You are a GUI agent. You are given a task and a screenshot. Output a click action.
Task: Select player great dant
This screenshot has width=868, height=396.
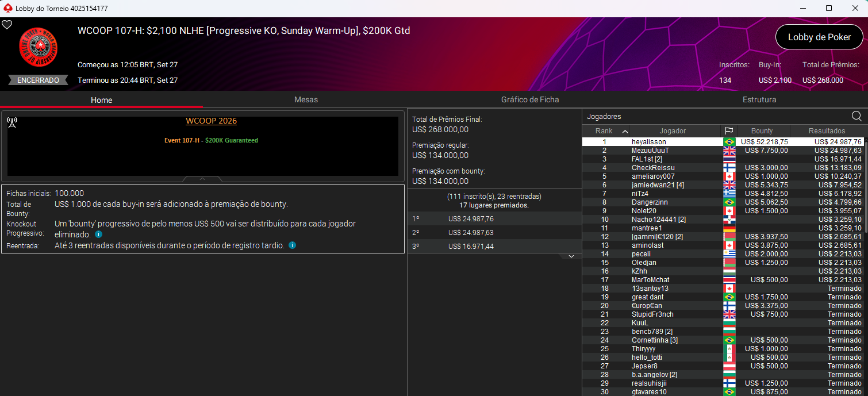723,297
